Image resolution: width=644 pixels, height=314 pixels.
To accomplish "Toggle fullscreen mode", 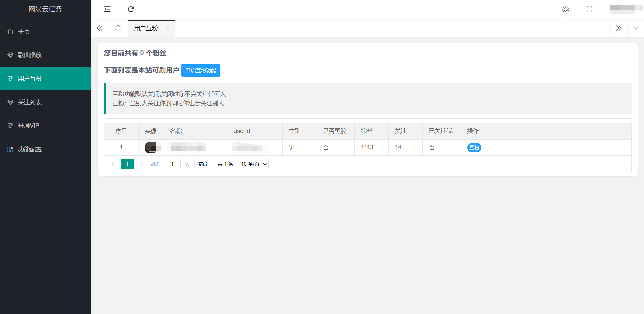I will tap(589, 9).
